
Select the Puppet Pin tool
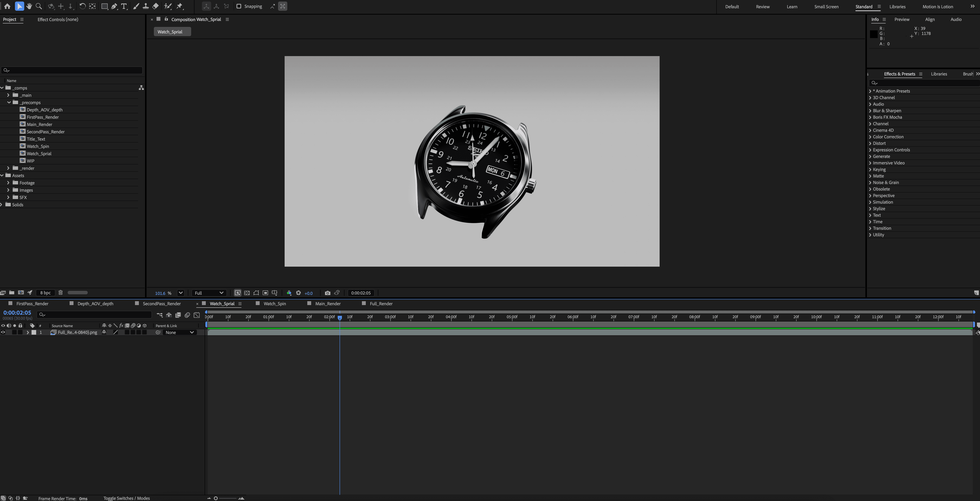coord(180,6)
